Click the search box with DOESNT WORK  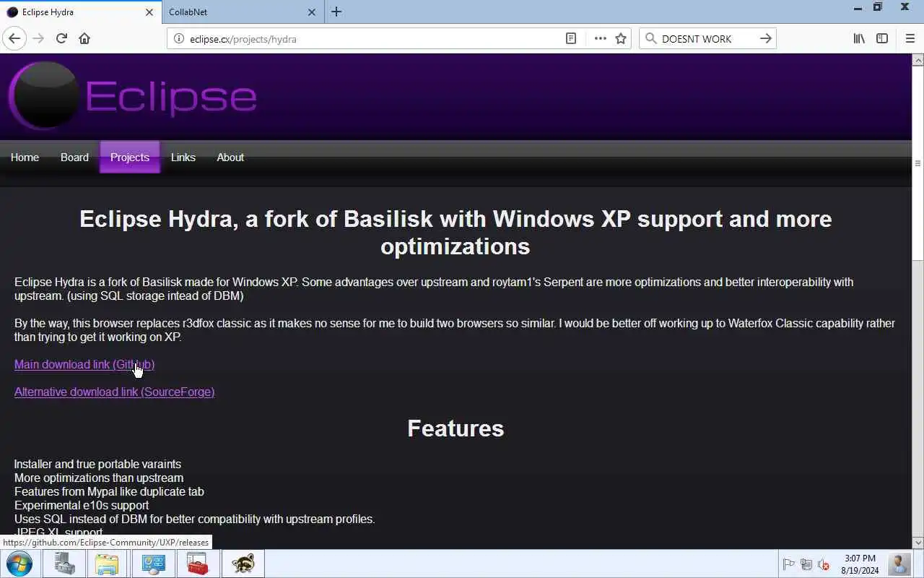point(707,39)
